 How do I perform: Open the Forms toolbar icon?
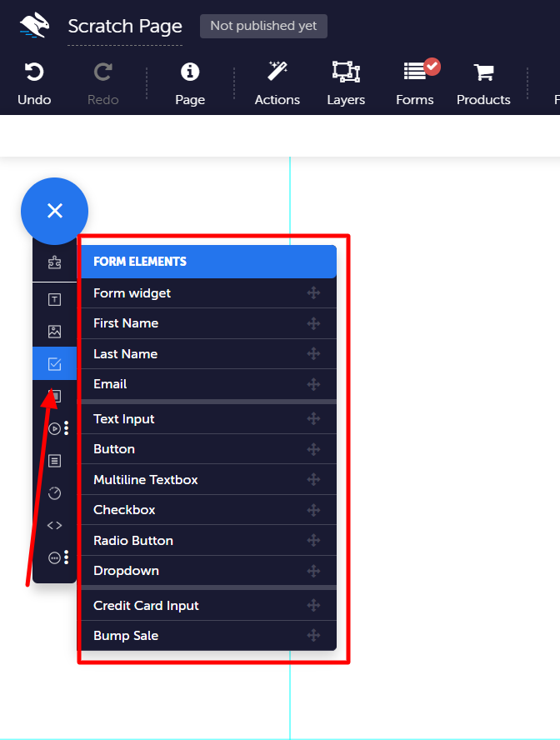coord(415,72)
